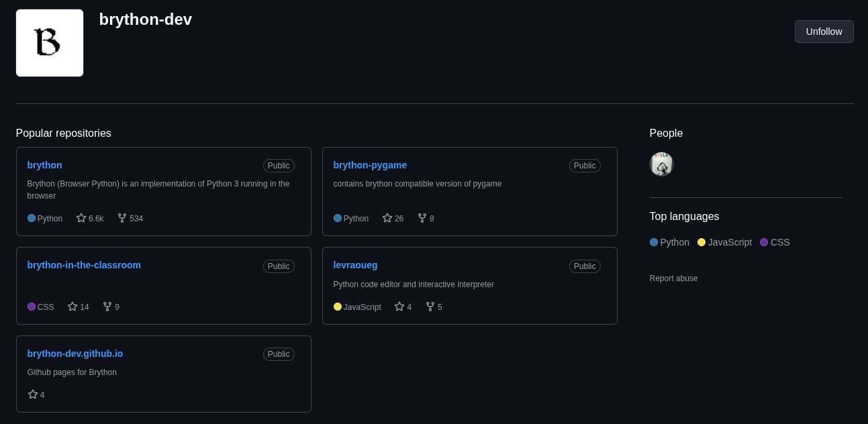The width and height of the screenshot is (868, 424).
Task: Open the brython repository link
Action: pyautogui.click(x=44, y=165)
